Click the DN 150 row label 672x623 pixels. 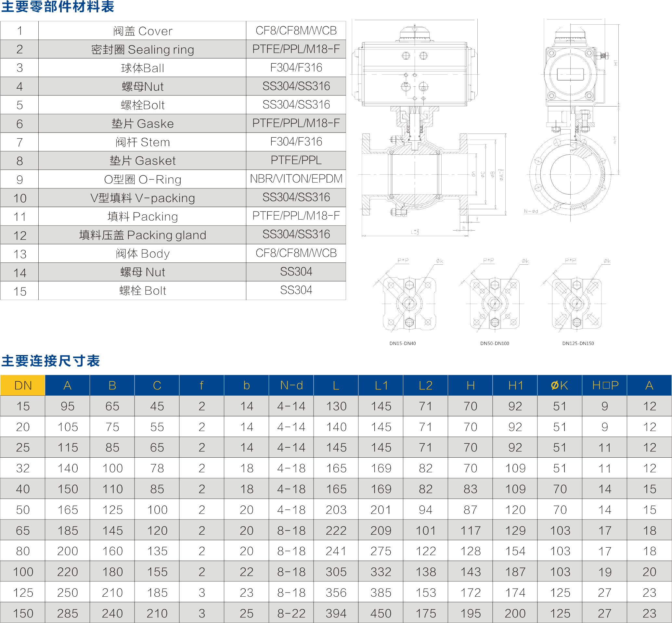point(23,613)
